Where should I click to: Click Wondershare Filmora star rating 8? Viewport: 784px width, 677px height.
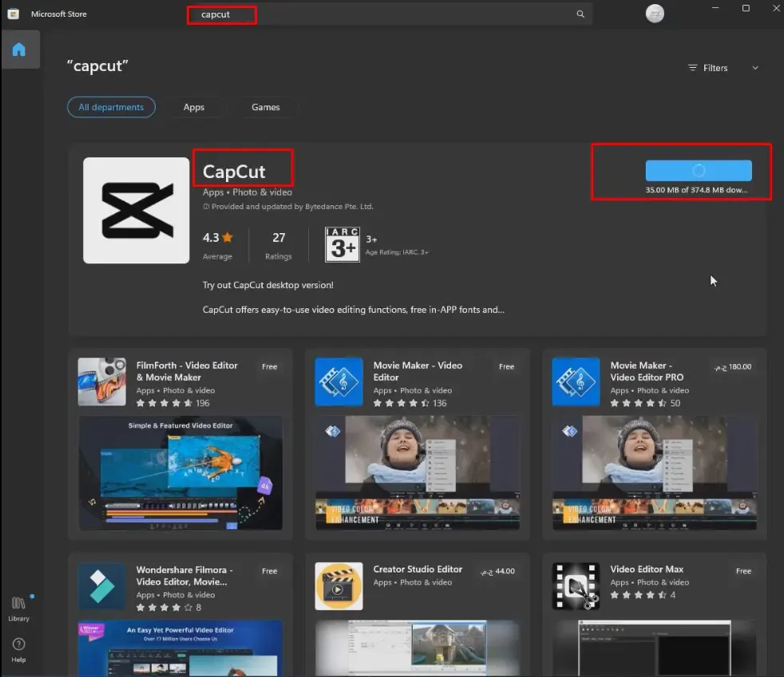coord(168,608)
